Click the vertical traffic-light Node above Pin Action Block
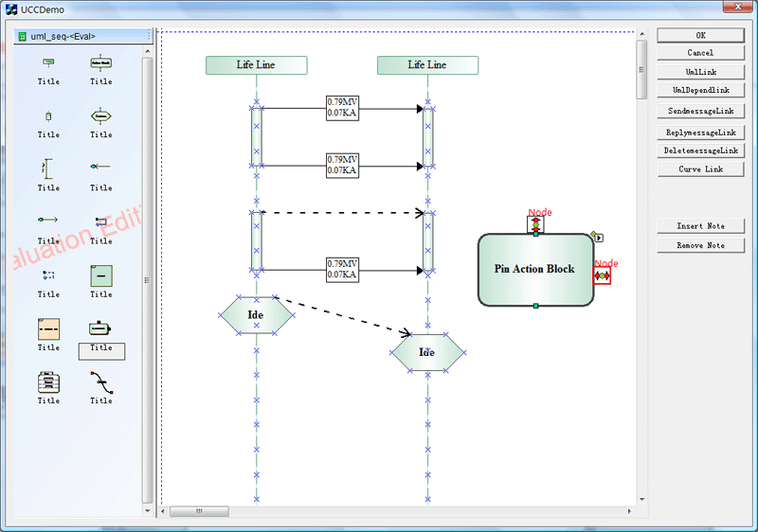Screen dimensions: 758x532 click(x=535, y=224)
